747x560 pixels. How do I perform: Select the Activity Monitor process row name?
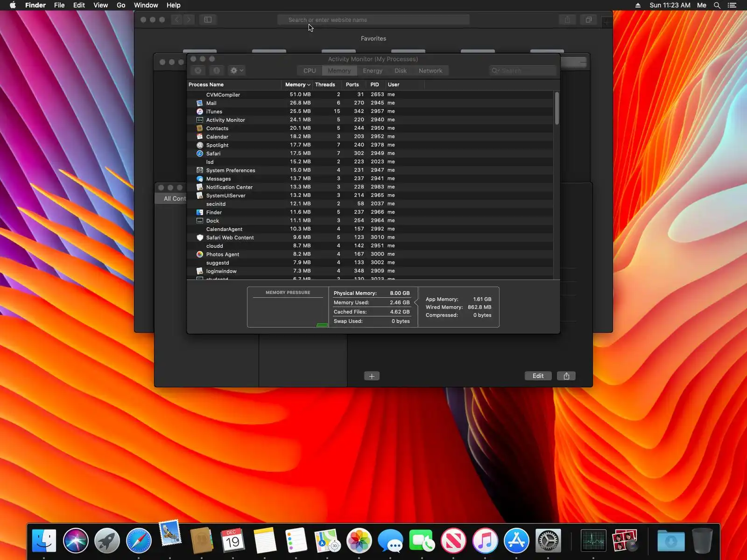[x=226, y=120]
